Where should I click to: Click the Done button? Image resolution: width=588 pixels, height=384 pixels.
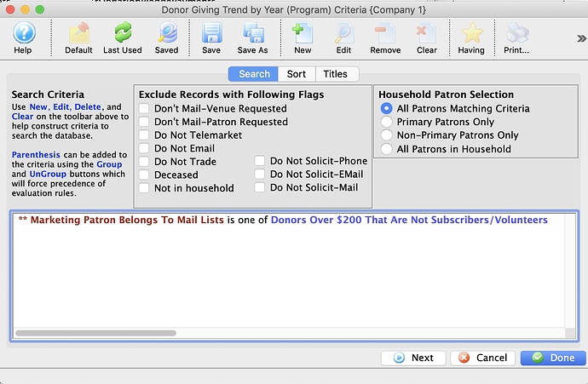(553, 358)
